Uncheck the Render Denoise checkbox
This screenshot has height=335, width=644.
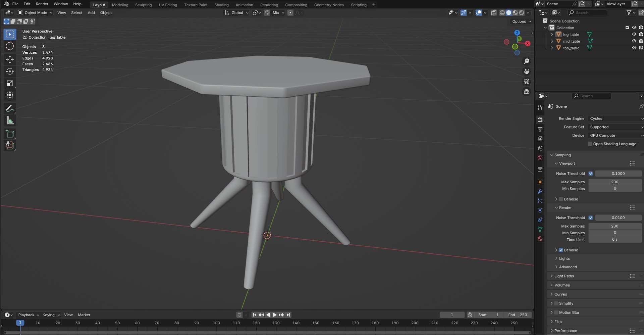[561, 250]
